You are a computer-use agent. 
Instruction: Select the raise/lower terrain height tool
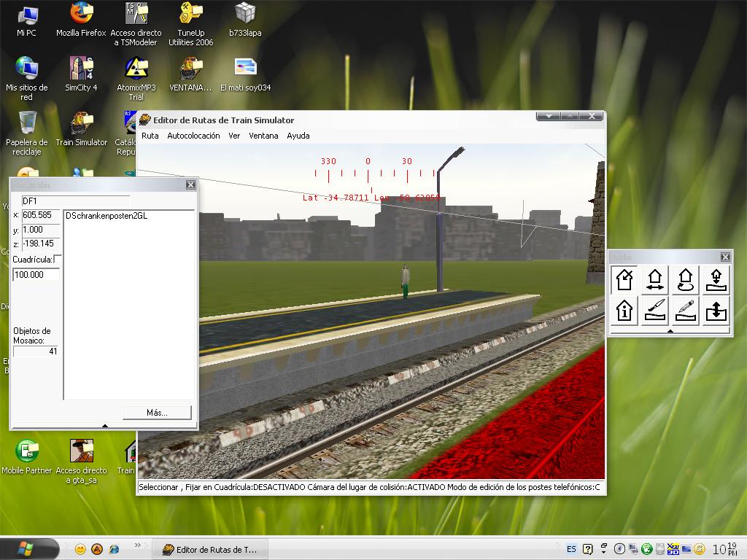716,310
